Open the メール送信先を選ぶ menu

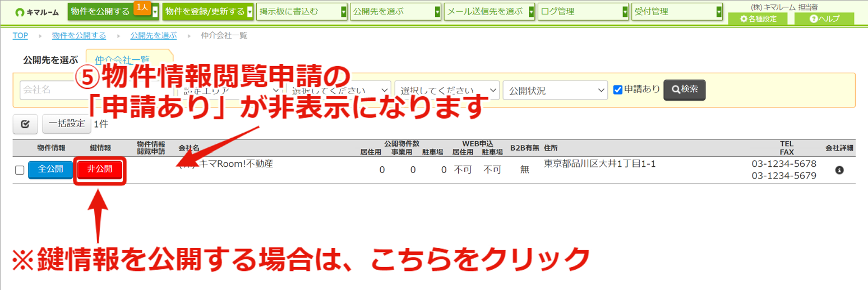point(489,11)
